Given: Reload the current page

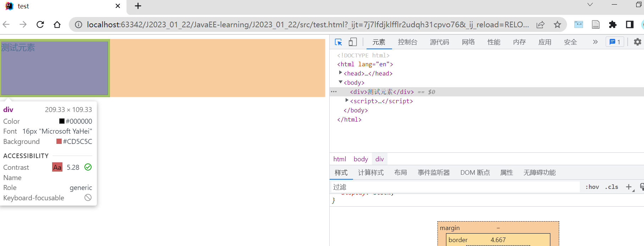Looking at the screenshot, I should (40, 24).
